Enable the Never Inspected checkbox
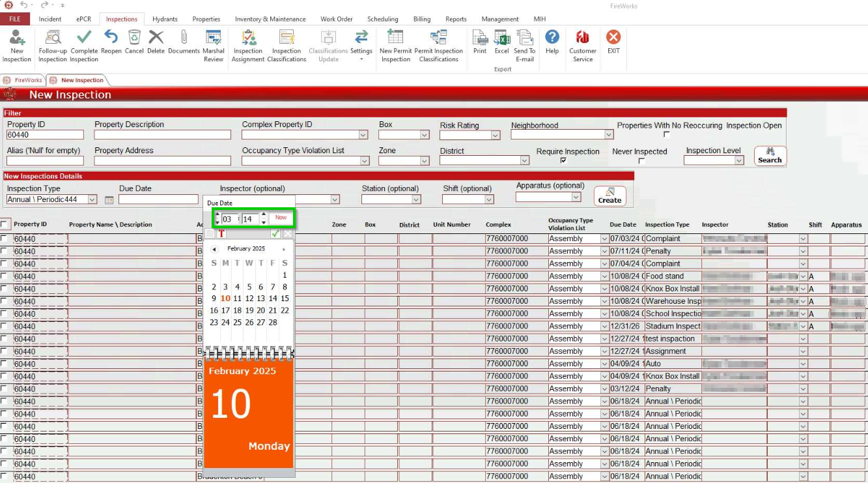This screenshot has width=868, height=483. click(641, 160)
